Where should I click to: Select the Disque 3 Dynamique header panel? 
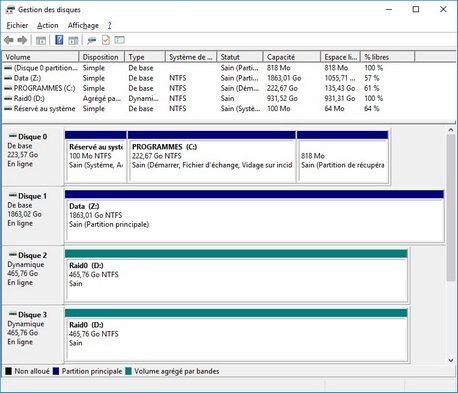click(x=33, y=335)
